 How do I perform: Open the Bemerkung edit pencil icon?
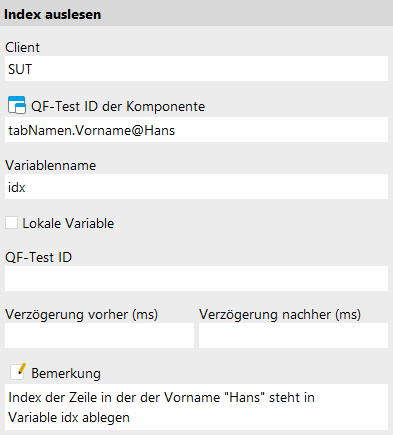(18, 372)
